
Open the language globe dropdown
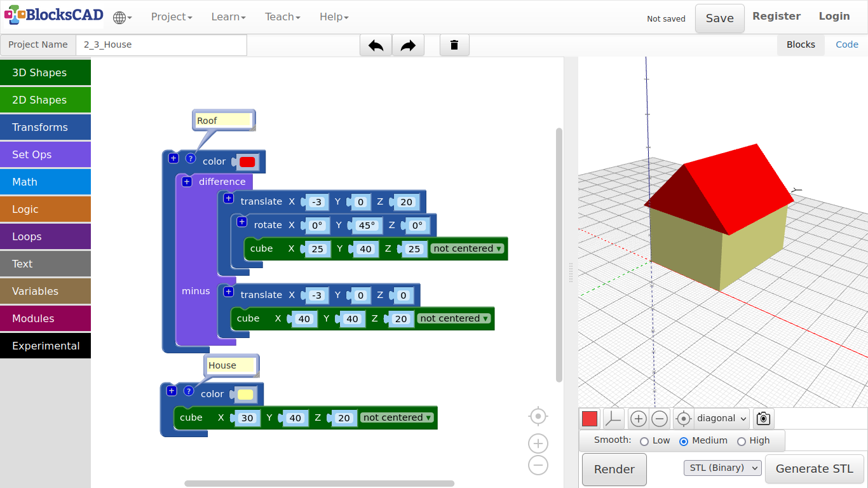tap(122, 17)
